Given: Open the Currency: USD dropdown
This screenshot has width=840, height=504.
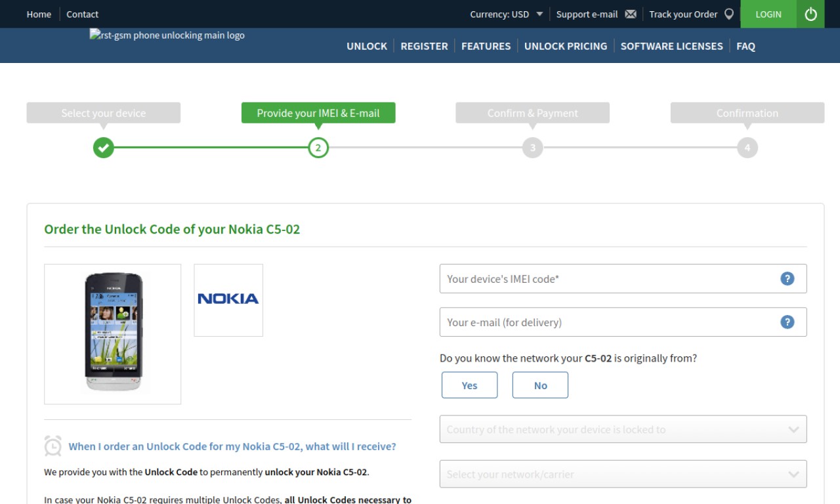Looking at the screenshot, I should click(x=507, y=14).
